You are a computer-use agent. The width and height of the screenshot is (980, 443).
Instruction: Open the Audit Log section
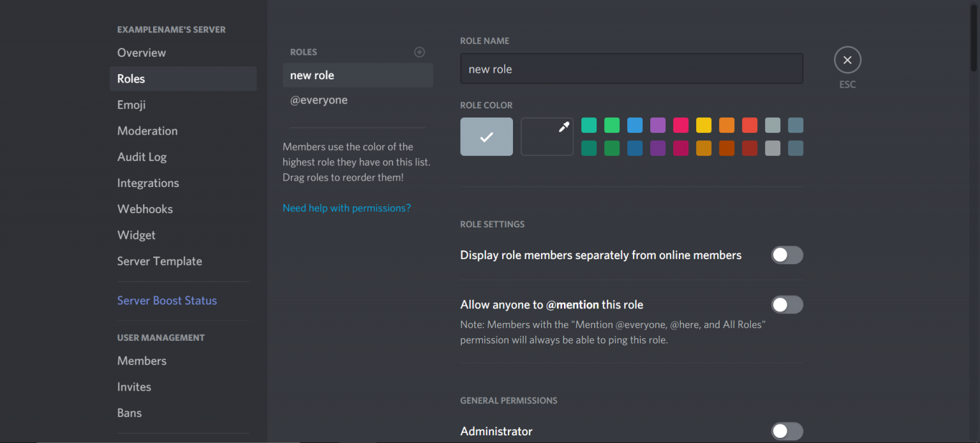tap(142, 157)
